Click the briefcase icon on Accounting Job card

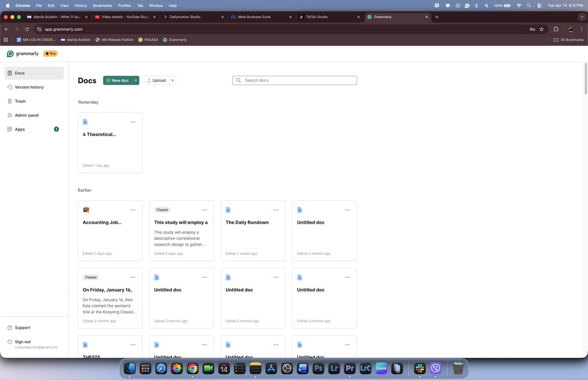tap(86, 210)
